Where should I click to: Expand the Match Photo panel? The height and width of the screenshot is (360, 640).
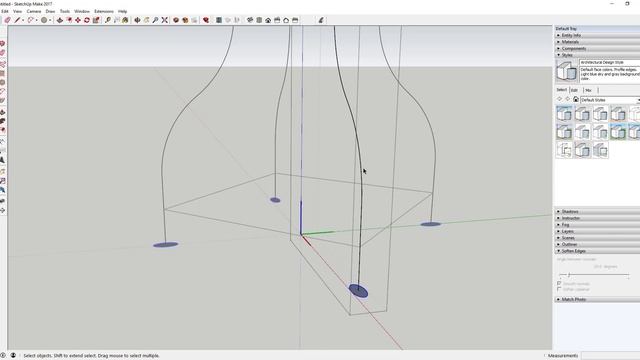click(597, 299)
